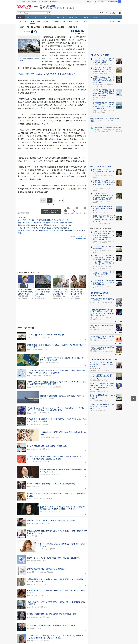The height and width of the screenshot is (644, 138).
Task: Open 金正恩の「給料１０倍上げ」 article
Action: pos(51,484)
